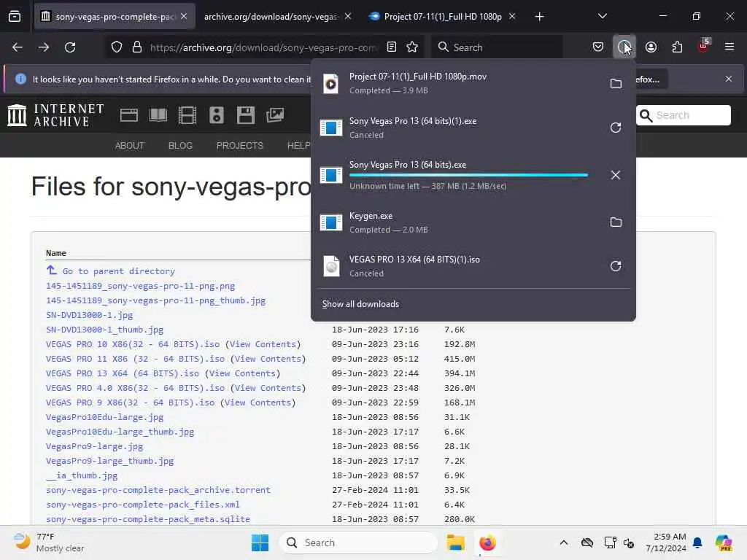The height and width of the screenshot is (560, 747).
Task: Show hidden system tray icons
Action: click(x=564, y=542)
